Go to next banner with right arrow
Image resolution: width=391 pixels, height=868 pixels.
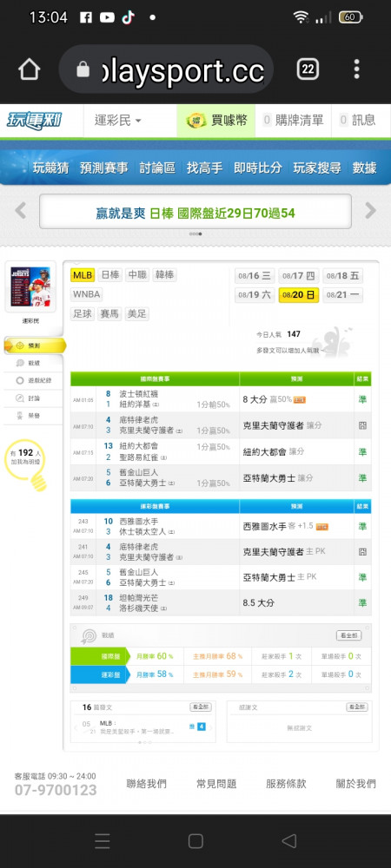click(x=370, y=210)
